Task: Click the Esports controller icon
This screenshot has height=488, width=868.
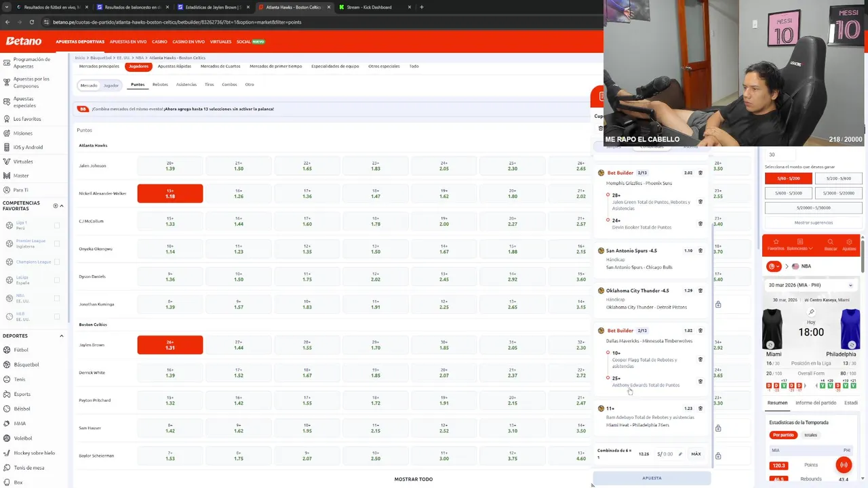Action: 6,394
